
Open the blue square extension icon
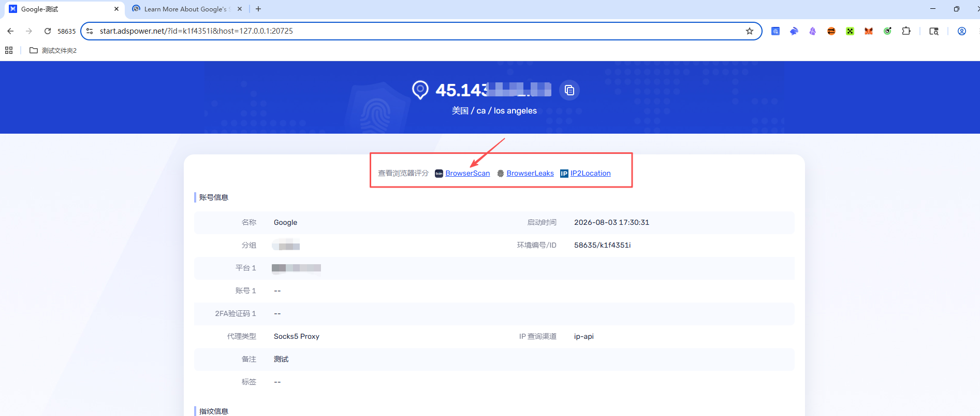coord(776,31)
